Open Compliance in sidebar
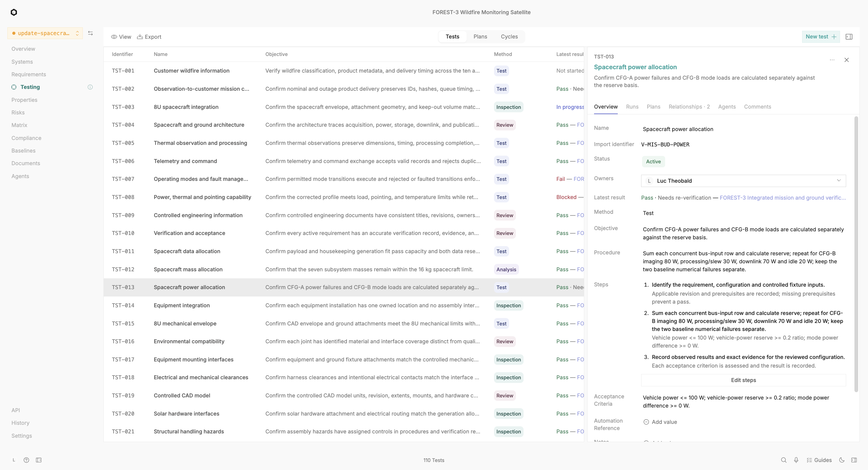Image resolution: width=868 pixels, height=470 pixels. tap(26, 138)
